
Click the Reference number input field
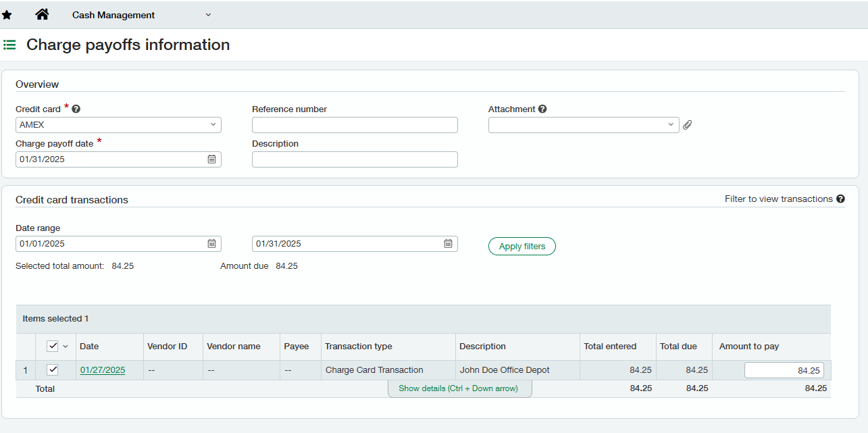coord(355,125)
